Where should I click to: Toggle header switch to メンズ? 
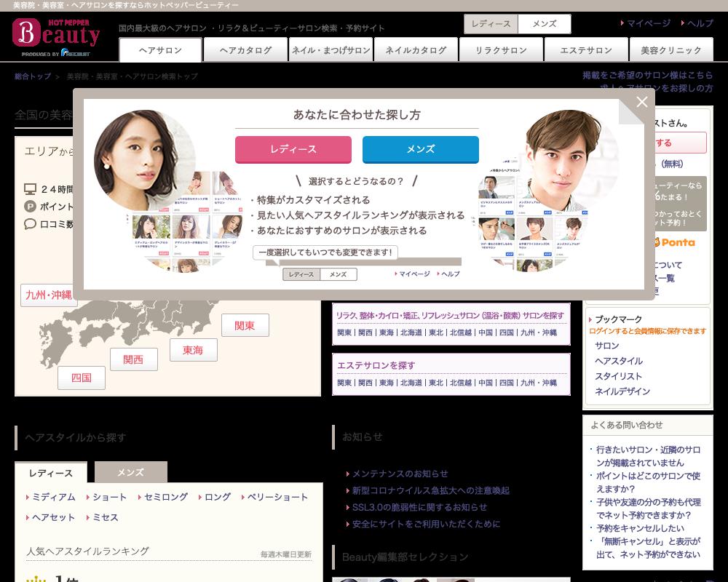click(544, 24)
